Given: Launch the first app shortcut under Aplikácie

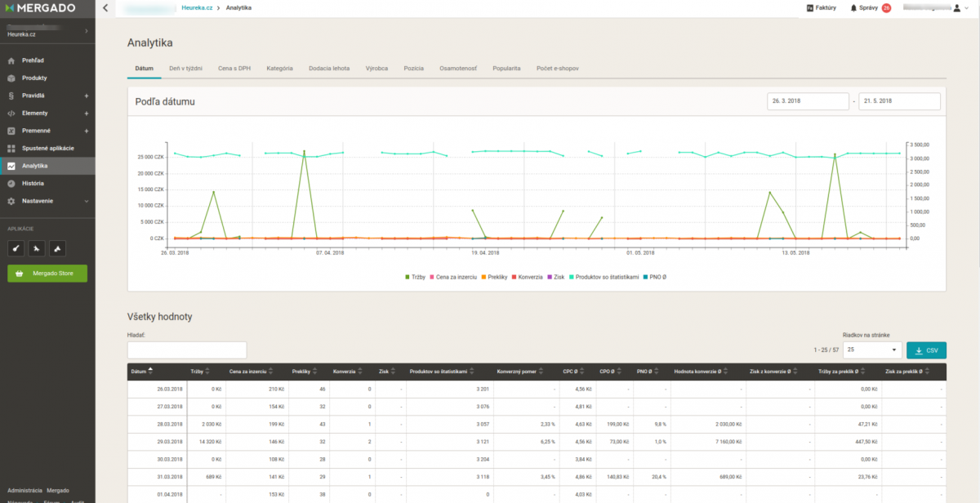Looking at the screenshot, I should point(16,248).
